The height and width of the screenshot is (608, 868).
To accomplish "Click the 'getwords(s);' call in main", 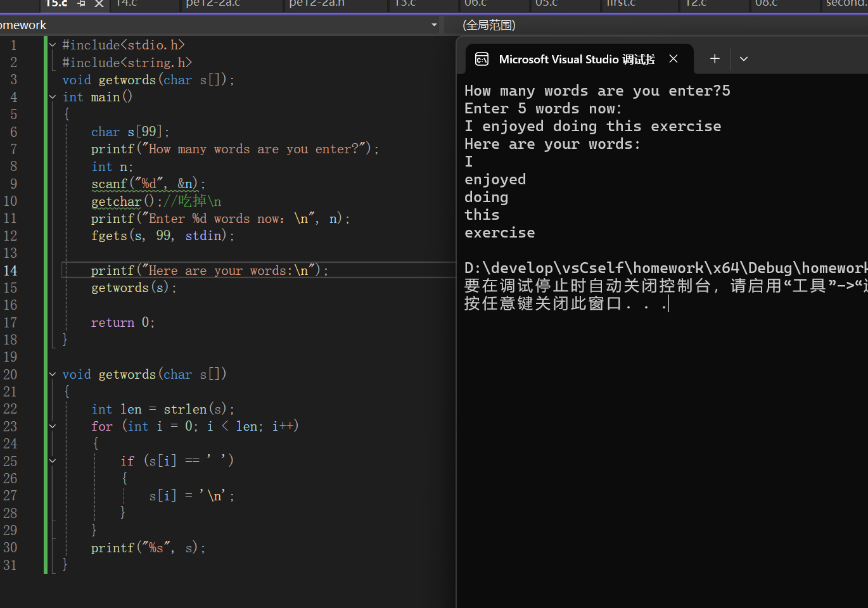I will coord(134,288).
